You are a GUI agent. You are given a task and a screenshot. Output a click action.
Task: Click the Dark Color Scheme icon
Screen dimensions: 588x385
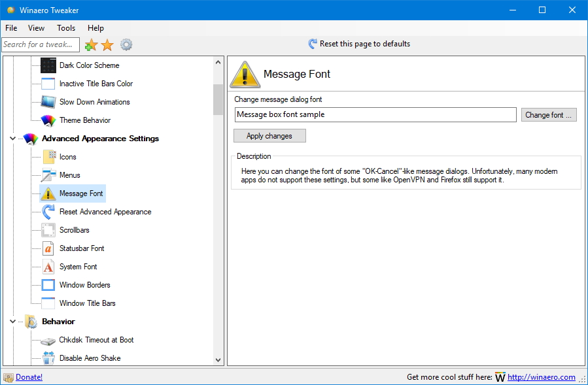click(48, 65)
